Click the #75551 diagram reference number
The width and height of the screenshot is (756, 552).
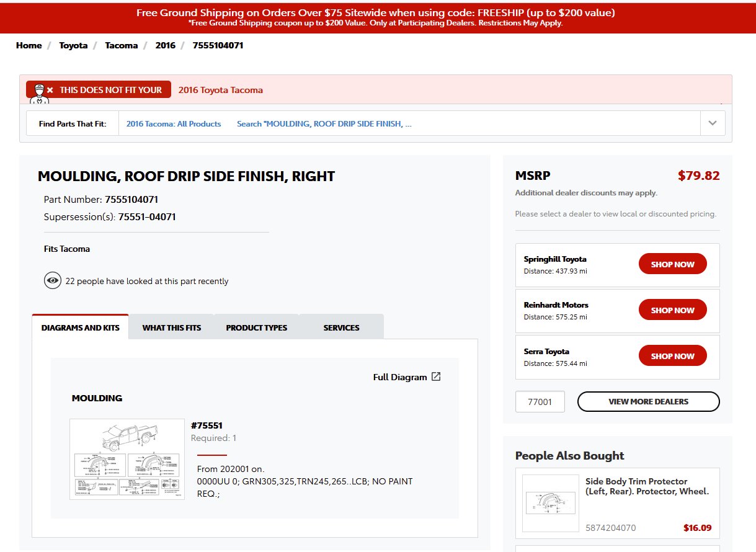coord(207,425)
